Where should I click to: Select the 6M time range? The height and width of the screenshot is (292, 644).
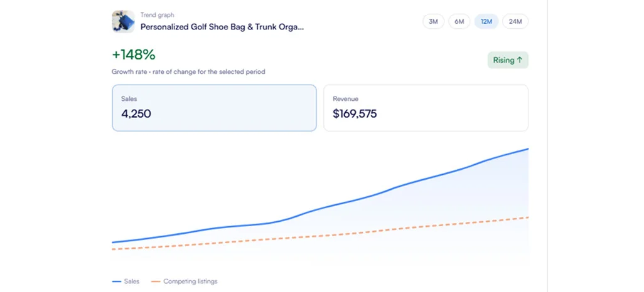click(459, 22)
